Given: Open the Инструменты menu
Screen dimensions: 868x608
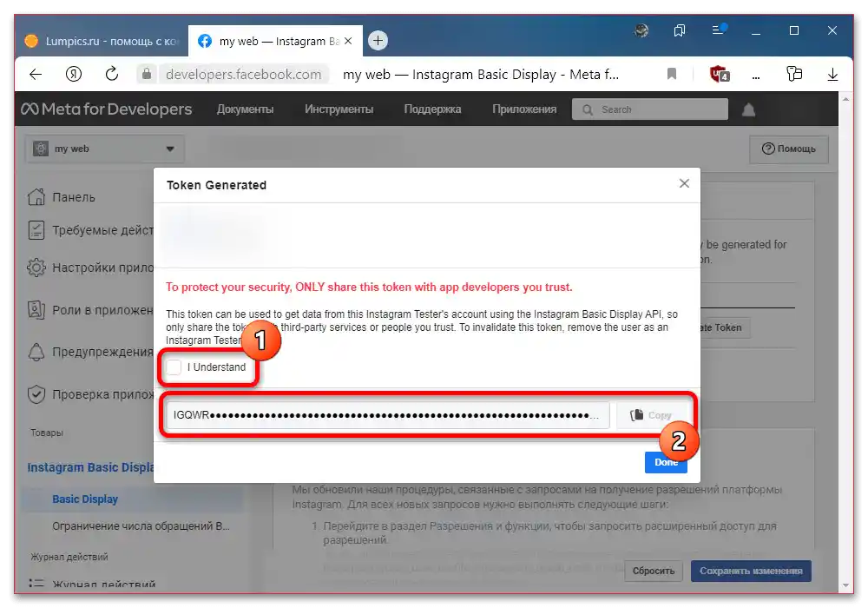Looking at the screenshot, I should coord(339,109).
